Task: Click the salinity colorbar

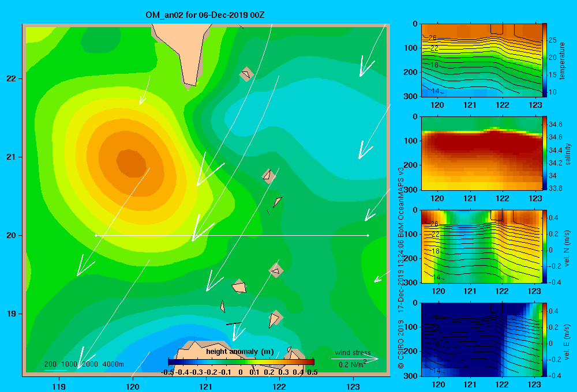Action: (545, 153)
